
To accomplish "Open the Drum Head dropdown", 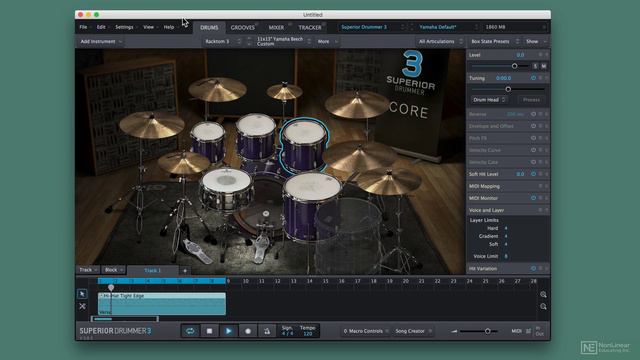I will 489,100.
